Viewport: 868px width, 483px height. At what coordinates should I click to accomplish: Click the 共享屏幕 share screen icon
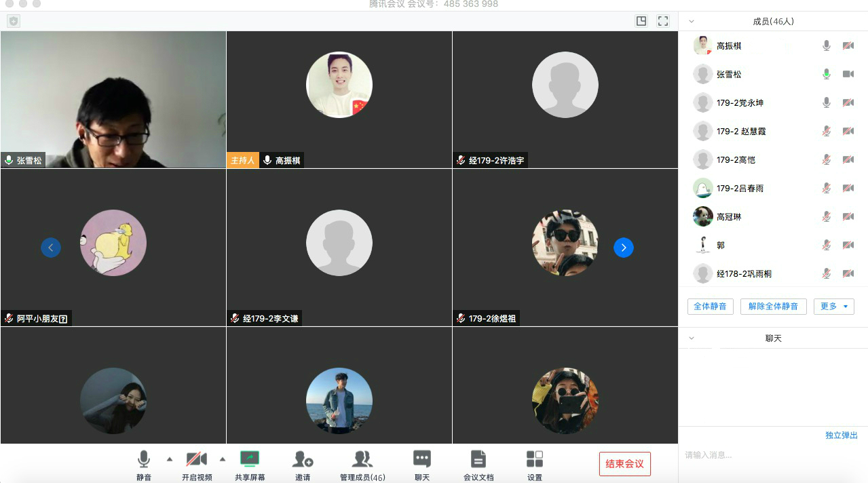point(250,460)
